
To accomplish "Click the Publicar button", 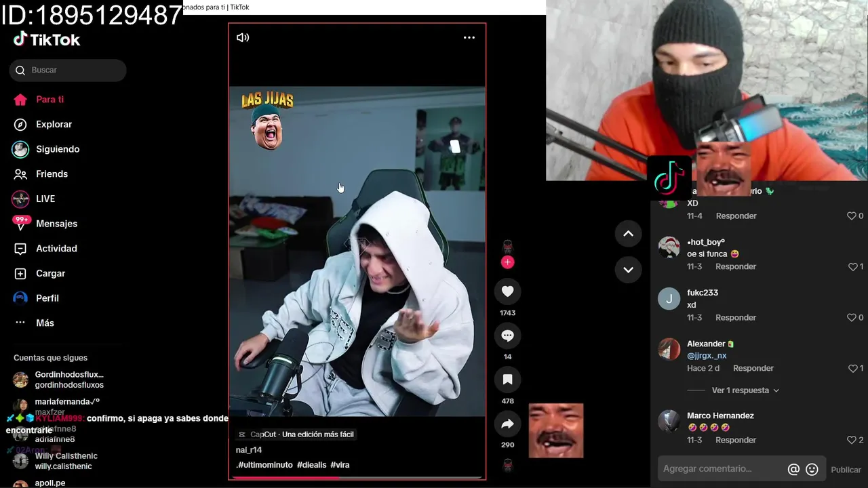I will pyautogui.click(x=846, y=470).
